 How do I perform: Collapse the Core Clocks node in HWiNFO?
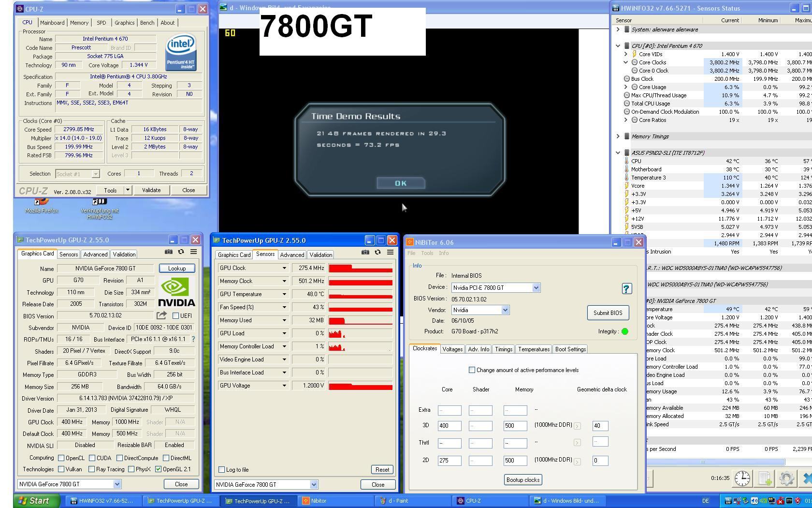coord(625,62)
